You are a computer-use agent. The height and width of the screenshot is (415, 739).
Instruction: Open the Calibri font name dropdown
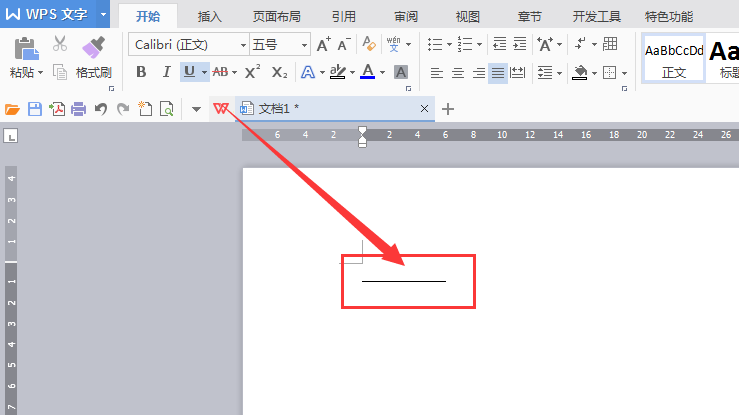click(243, 45)
